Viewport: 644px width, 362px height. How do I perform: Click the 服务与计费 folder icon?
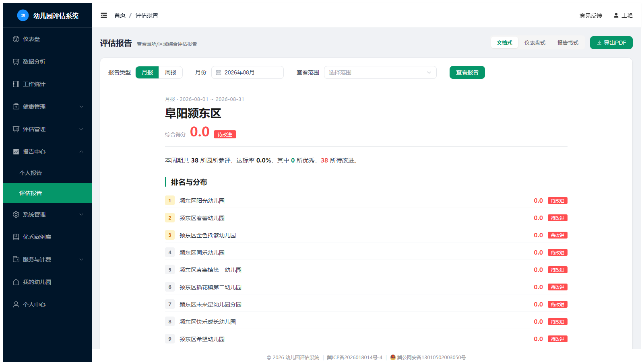pyautogui.click(x=16, y=259)
